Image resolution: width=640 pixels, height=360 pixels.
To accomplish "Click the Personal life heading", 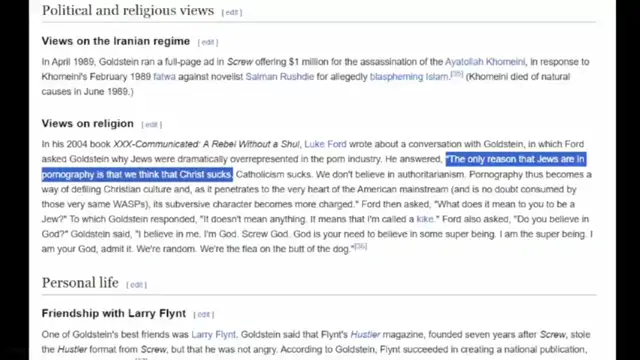I will [80, 283].
